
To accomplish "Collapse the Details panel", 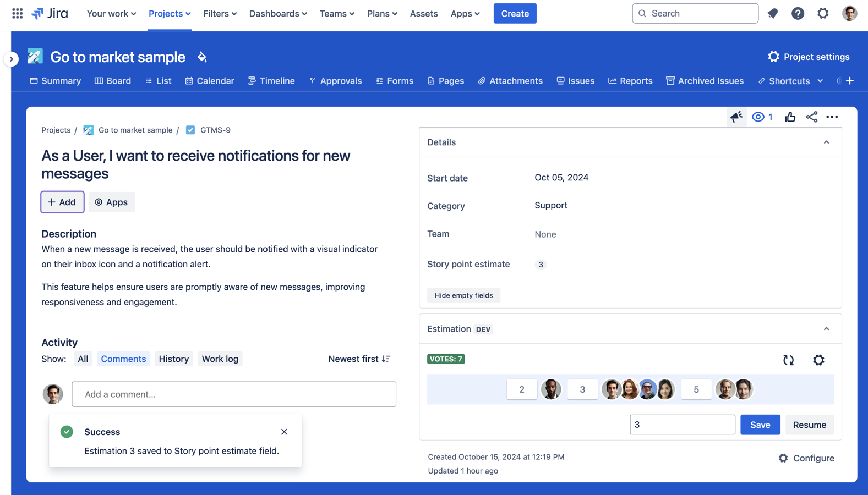I will pos(826,142).
